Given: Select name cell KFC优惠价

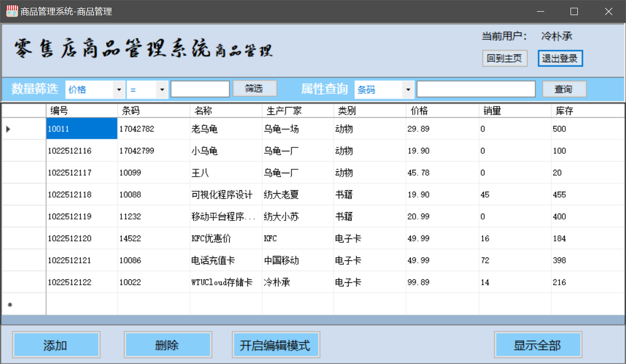Looking at the screenshot, I should tap(226, 238).
